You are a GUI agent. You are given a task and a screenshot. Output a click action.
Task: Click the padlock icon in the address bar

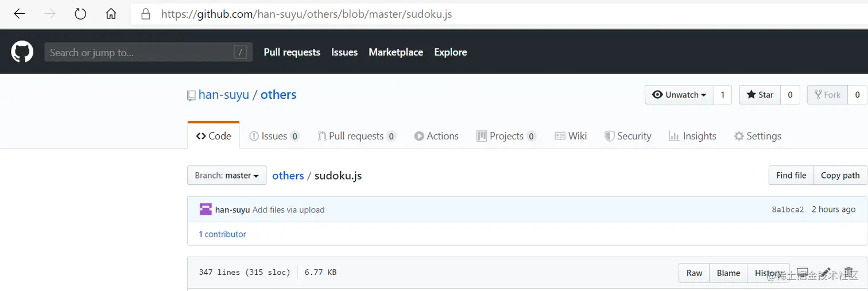[146, 14]
